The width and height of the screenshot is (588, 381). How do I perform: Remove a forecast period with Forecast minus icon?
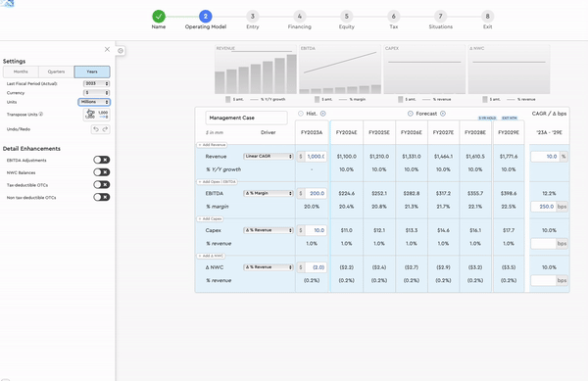pos(411,114)
